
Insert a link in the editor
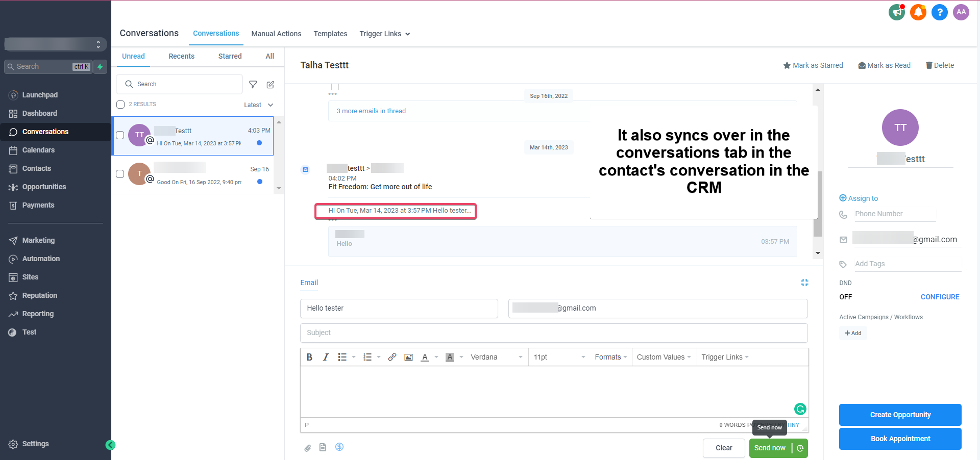tap(392, 357)
